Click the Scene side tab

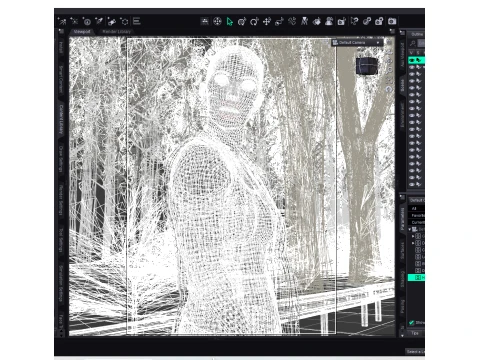[x=402, y=86]
